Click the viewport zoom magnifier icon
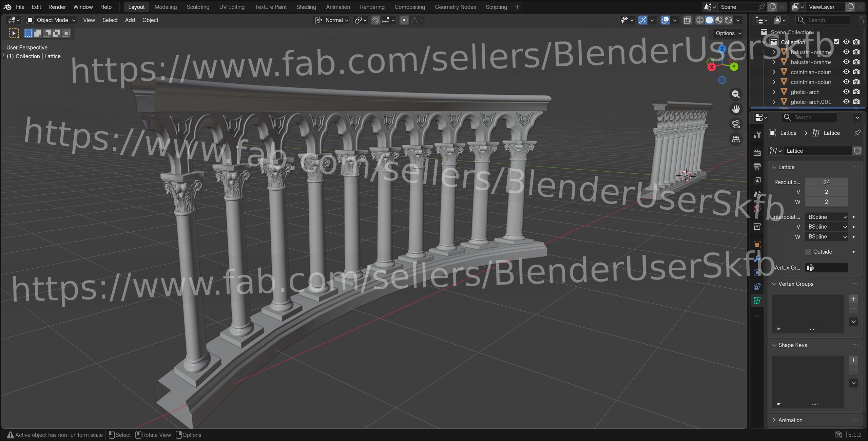 pos(736,94)
